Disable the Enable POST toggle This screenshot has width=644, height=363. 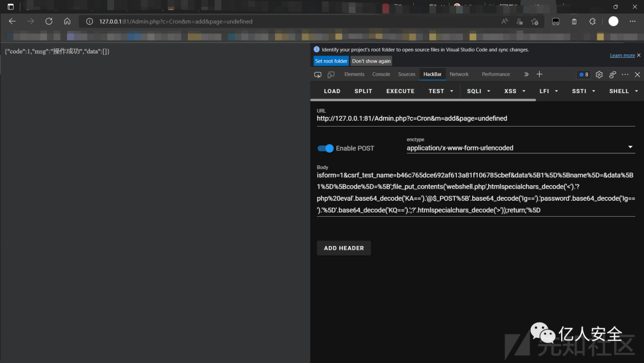(326, 148)
